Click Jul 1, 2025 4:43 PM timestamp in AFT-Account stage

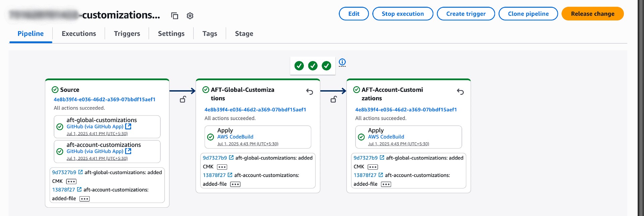tap(398, 144)
